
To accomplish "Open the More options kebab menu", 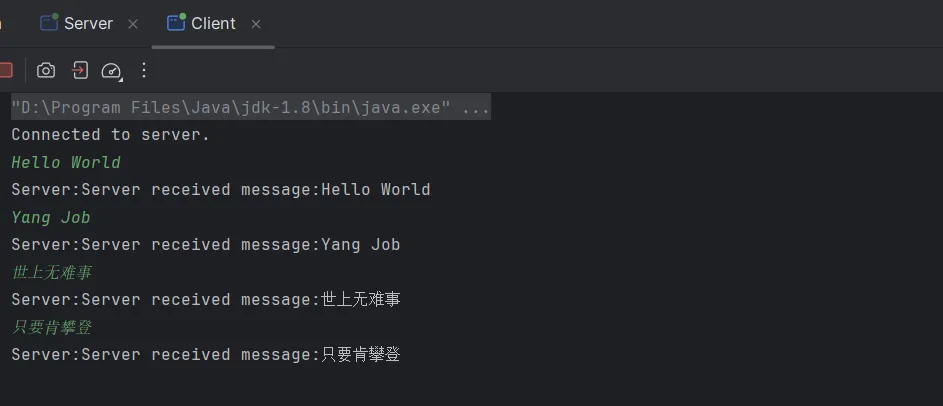I will click(x=144, y=70).
